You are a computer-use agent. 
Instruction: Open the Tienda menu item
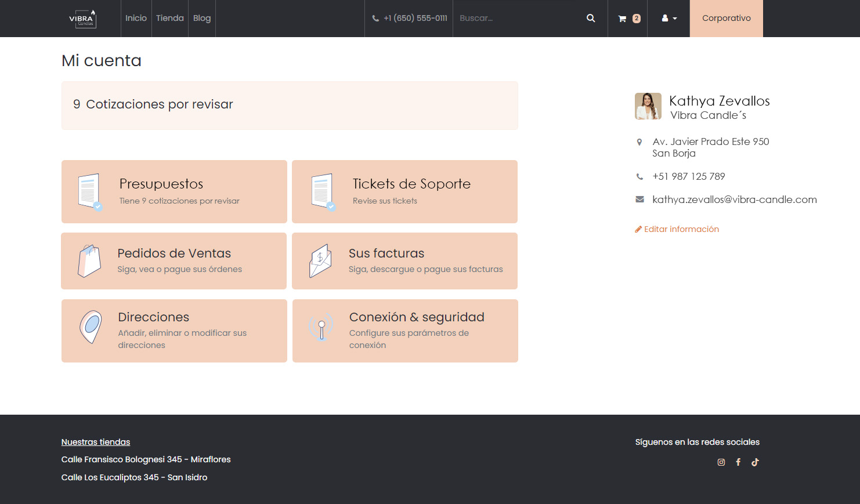(x=169, y=18)
